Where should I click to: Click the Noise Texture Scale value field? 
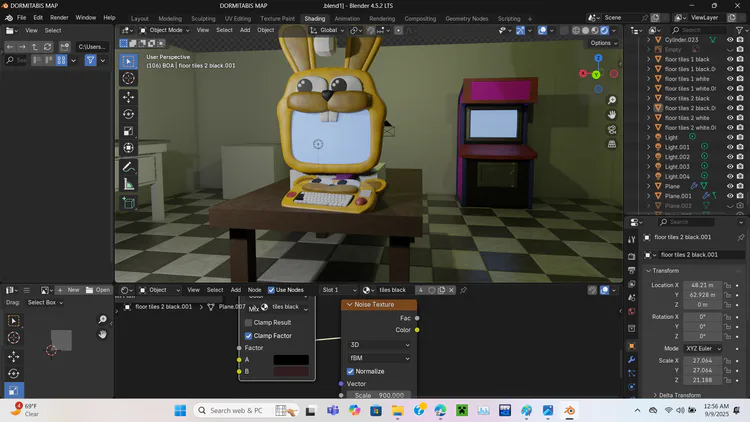coord(379,395)
